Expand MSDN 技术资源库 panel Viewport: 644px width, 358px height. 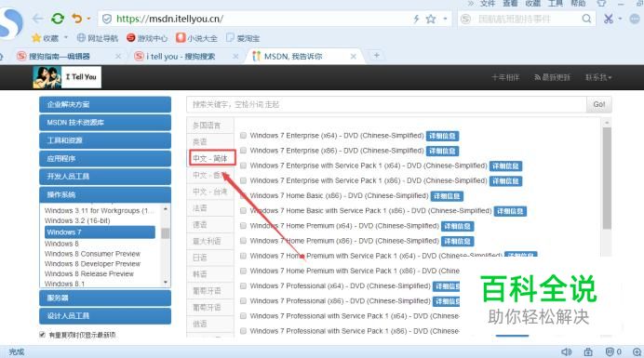point(105,123)
